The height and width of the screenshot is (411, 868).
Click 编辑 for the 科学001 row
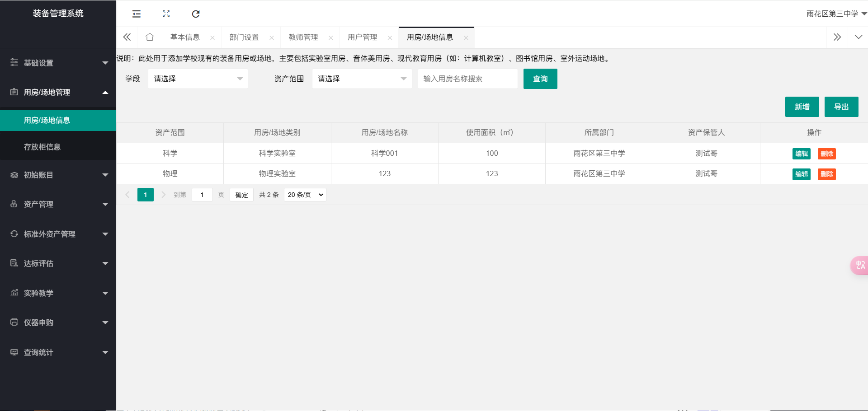[x=801, y=154]
